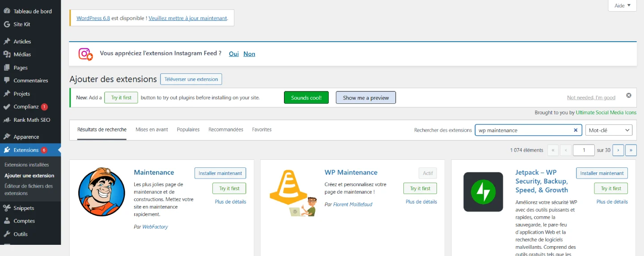Answer Oui to Instagram Feed question
The width and height of the screenshot is (644, 256).
(x=234, y=54)
